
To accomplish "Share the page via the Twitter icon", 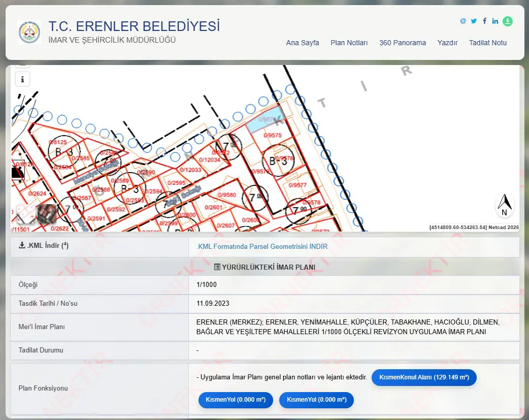I will pos(474,21).
